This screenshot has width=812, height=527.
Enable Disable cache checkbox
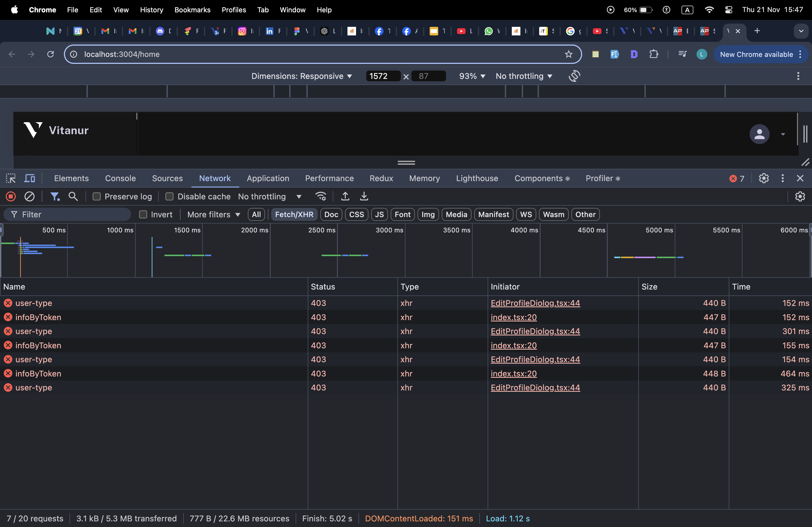(169, 197)
